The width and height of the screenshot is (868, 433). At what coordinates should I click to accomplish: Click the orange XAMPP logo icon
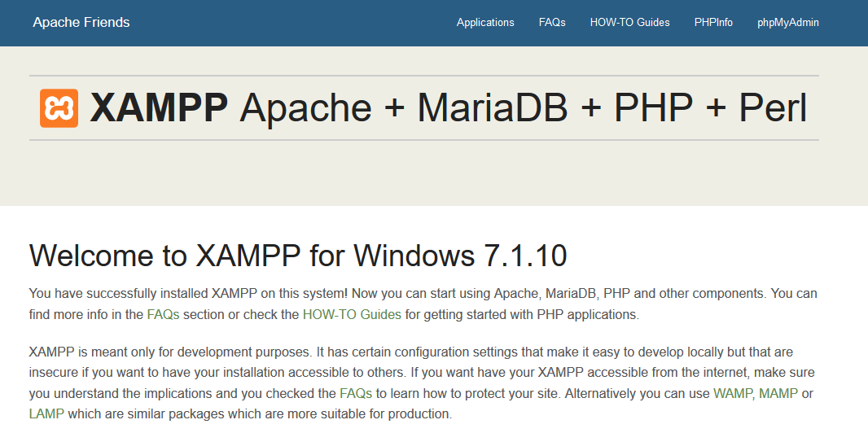coord(59,107)
